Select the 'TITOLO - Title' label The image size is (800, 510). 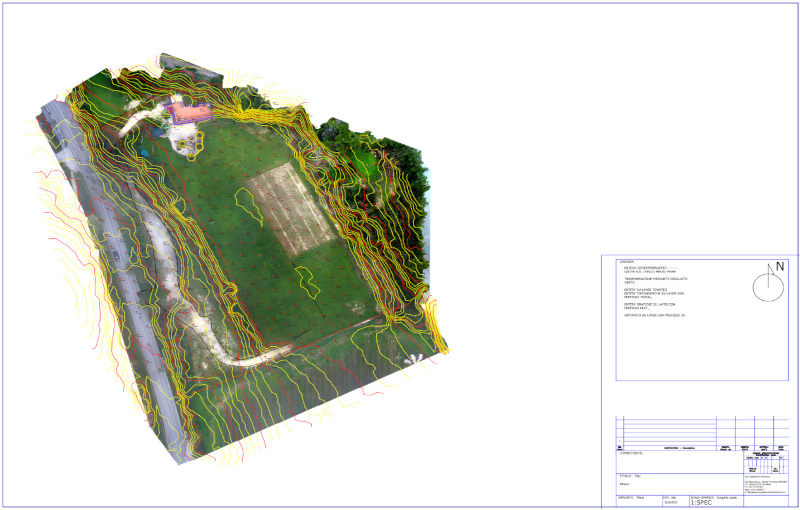(630, 476)
